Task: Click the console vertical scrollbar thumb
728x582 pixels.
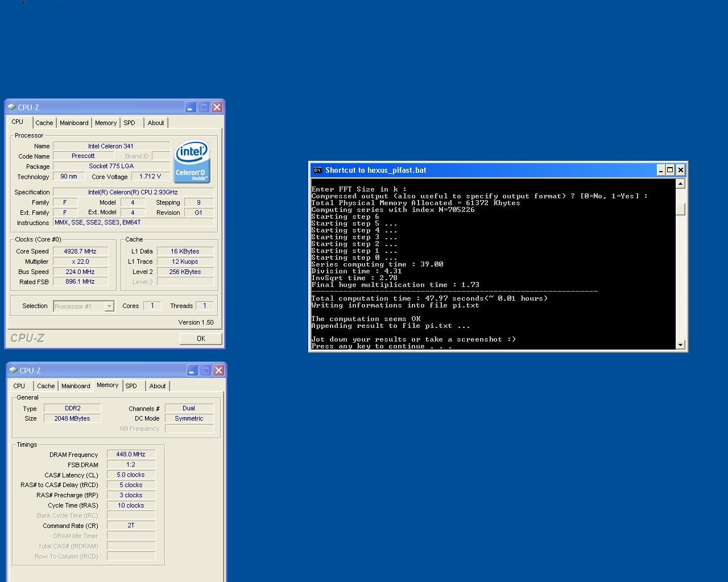Action: pyautogui.click(x=680, y=209)
